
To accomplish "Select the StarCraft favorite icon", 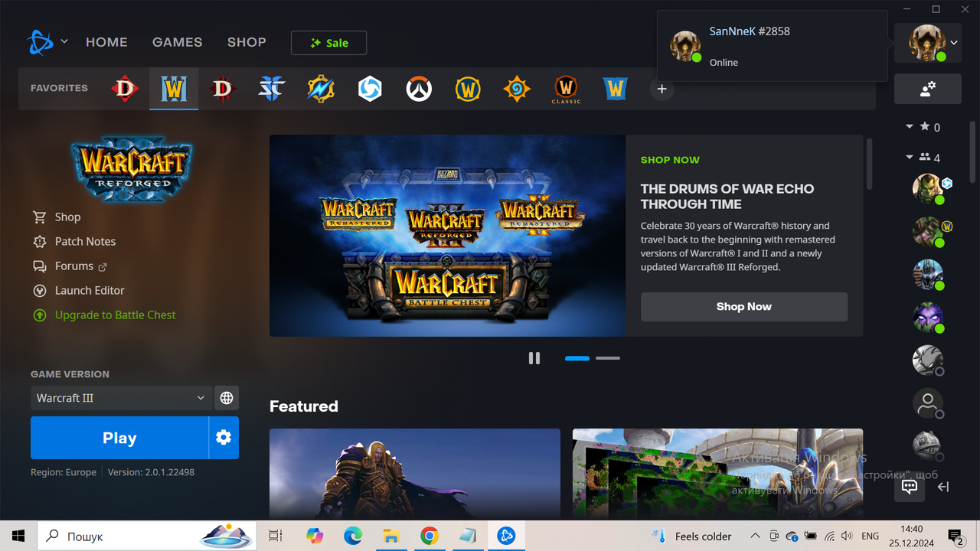I will (271, 89).
